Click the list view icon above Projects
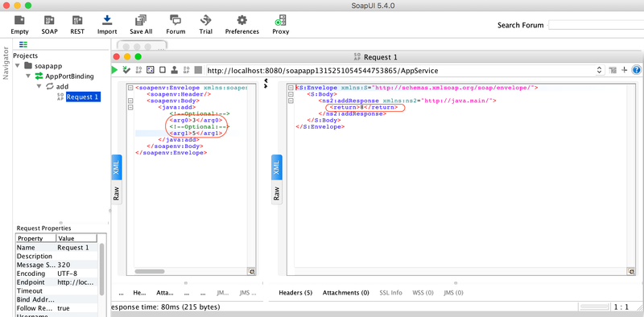644x317 pixels. [x=23, y=44]
